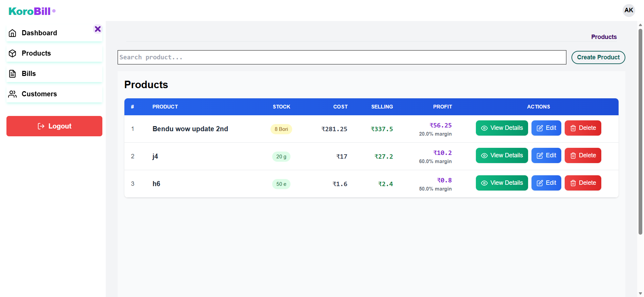Click the Create Product button

click(598, 57)
